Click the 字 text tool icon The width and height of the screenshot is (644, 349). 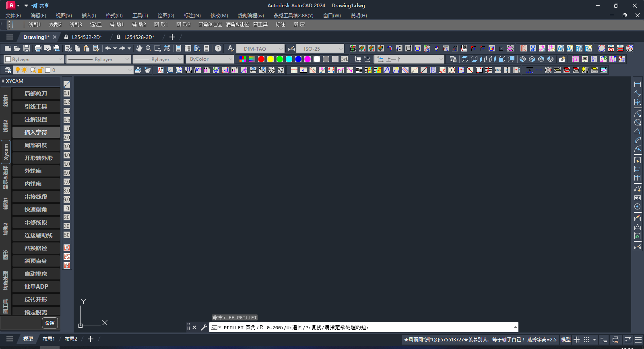point(585,59)
